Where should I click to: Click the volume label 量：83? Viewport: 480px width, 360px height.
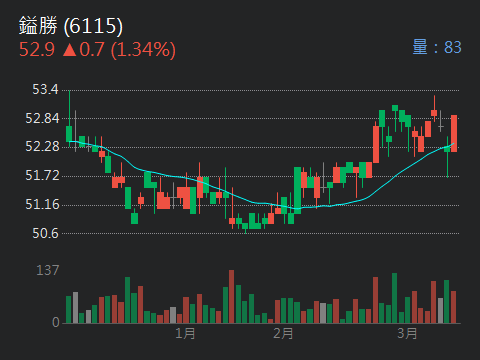(437, 47)
